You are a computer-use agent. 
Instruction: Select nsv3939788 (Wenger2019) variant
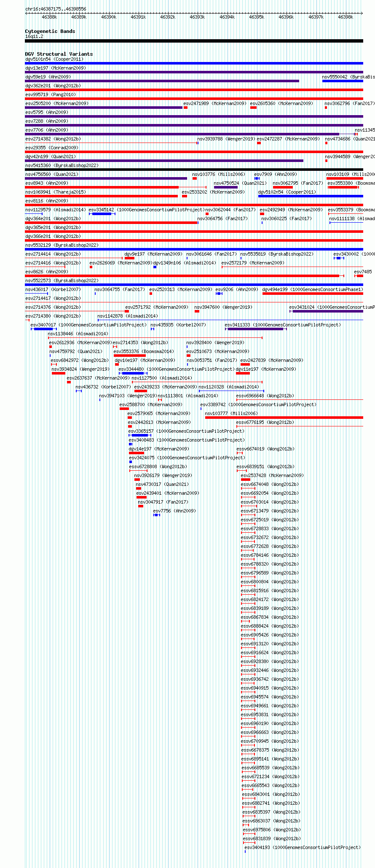point(226,139)
